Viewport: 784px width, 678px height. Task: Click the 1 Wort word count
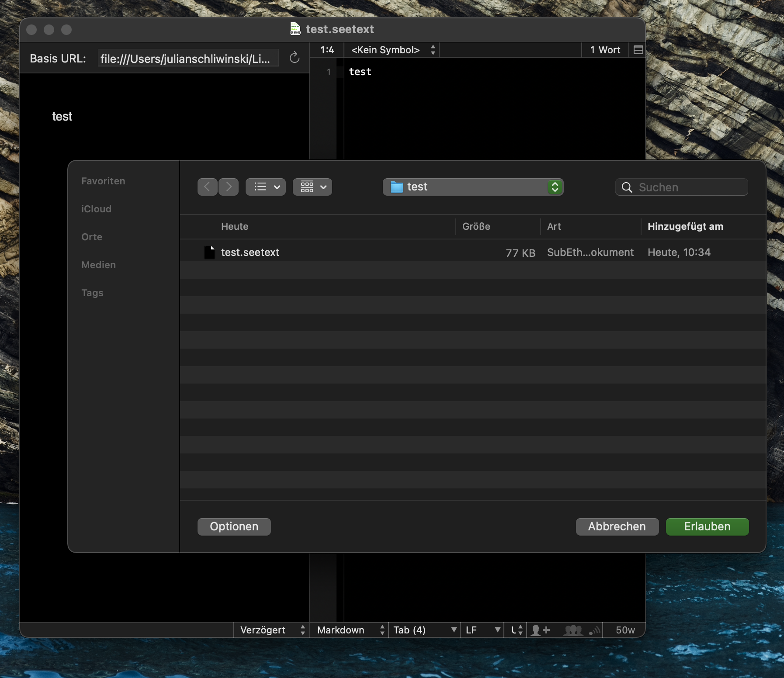pyautogui.click(x=605, y=50)
